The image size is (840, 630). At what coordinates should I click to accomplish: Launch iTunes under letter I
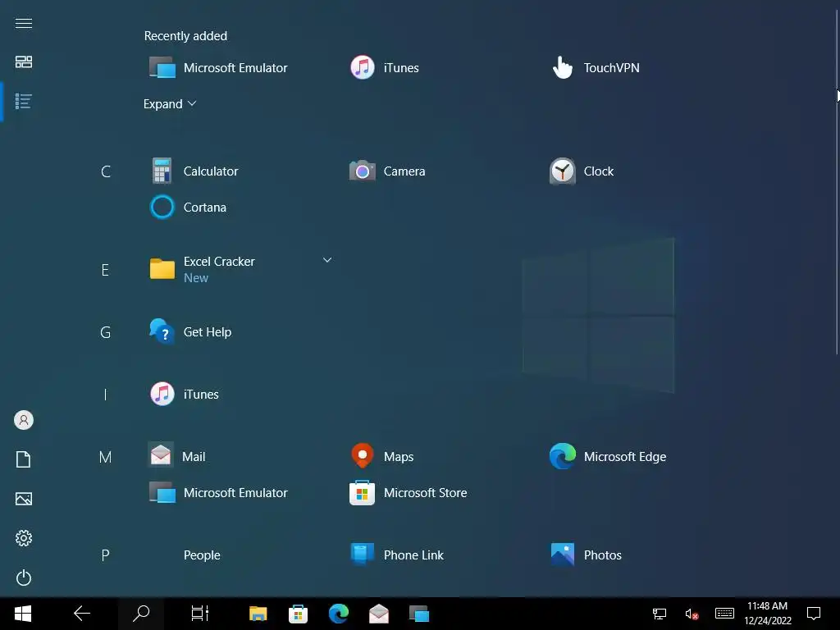pyautogui.click(x=185, y=395)
